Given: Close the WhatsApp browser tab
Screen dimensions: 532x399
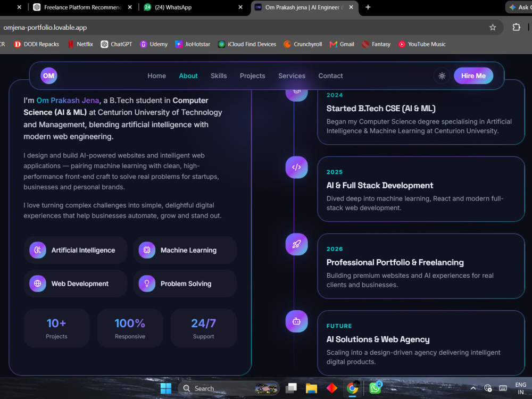Looking at the screenshot, I should pos(240,7).
